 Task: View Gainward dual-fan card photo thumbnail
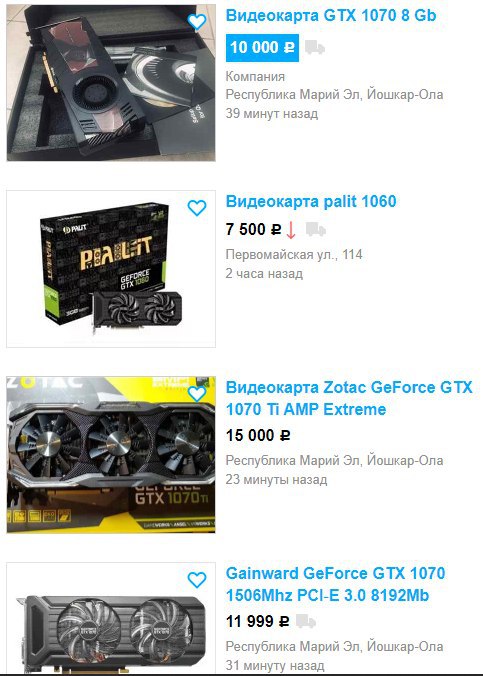[x=111, y=619]
